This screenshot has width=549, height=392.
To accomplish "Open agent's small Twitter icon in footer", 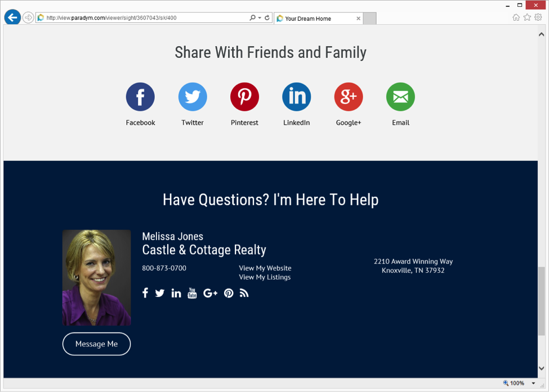I will click(160, 293).
